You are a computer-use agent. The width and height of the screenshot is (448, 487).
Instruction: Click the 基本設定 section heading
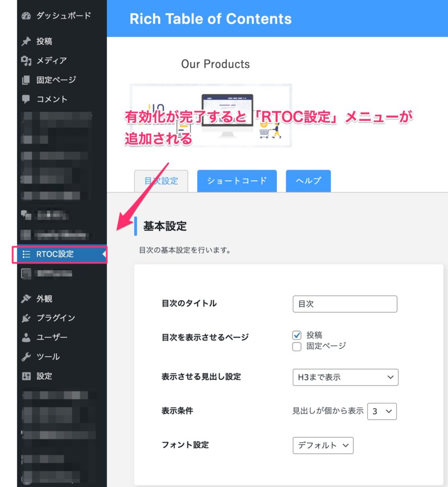165,226
